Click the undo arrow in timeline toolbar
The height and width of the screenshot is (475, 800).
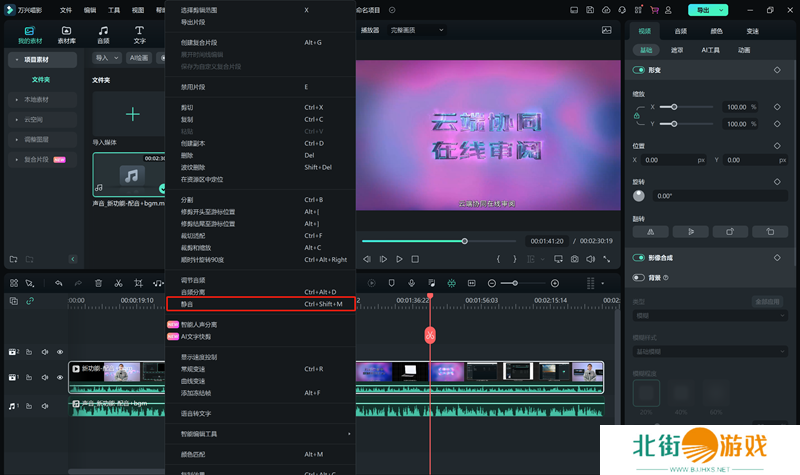(x=59, y=284)
